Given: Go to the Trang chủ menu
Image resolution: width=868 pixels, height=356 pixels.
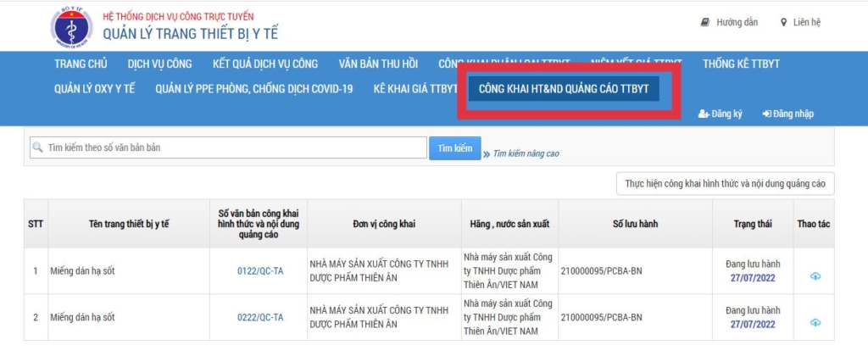Looking at the screenshot, I should (81, 64).
